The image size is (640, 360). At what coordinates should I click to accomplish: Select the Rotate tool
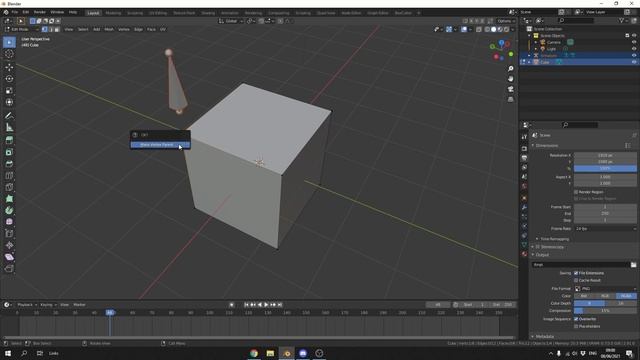click(9, 78)
